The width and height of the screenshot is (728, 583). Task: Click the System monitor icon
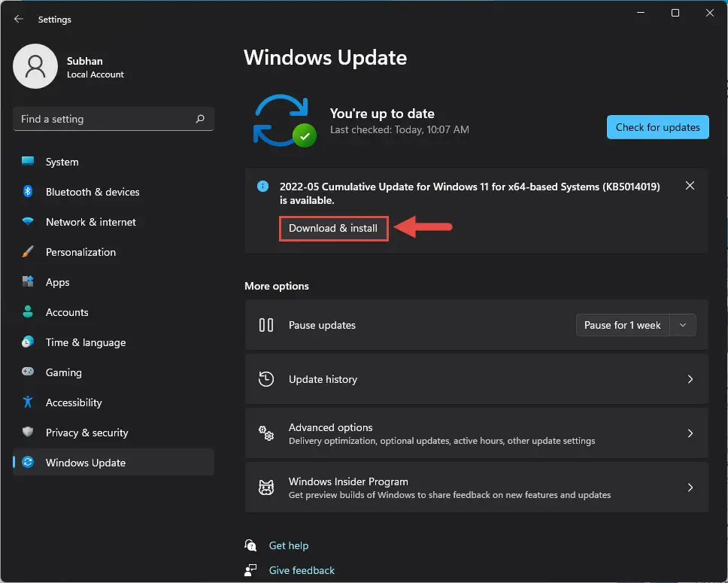pos(28,161)
